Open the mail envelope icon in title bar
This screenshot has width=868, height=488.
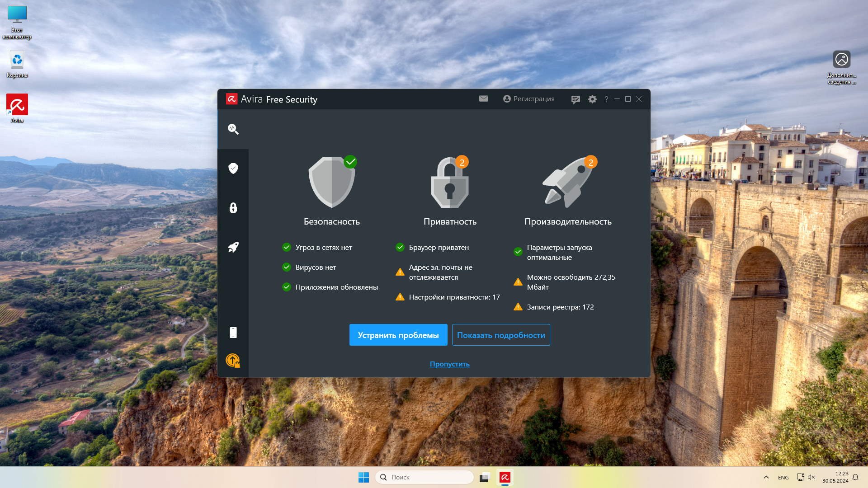(483, 99)
